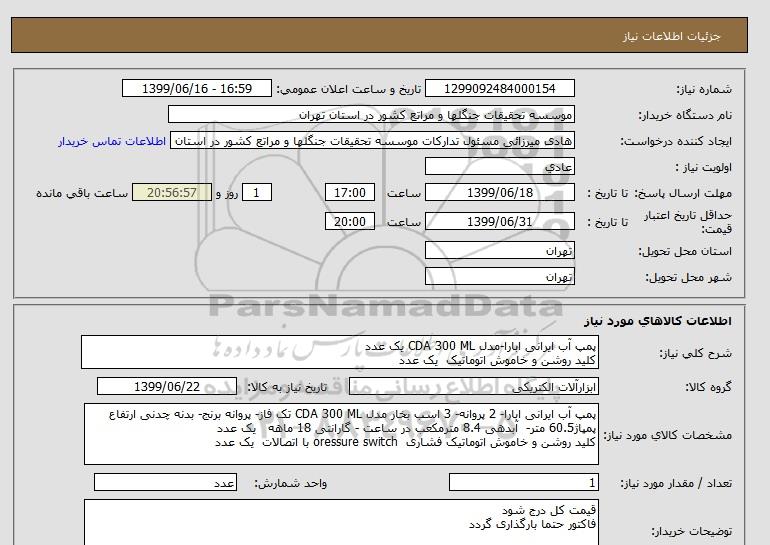Click the label 'شماره نیاز:'
This screenshot has width=770, height=545.
[704, 89]
